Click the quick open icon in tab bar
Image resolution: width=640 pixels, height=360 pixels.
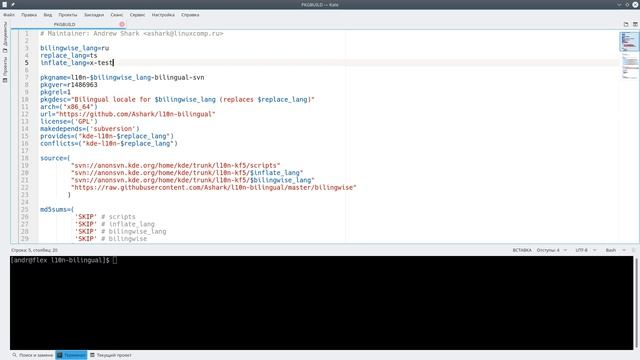tap(626, 24)
